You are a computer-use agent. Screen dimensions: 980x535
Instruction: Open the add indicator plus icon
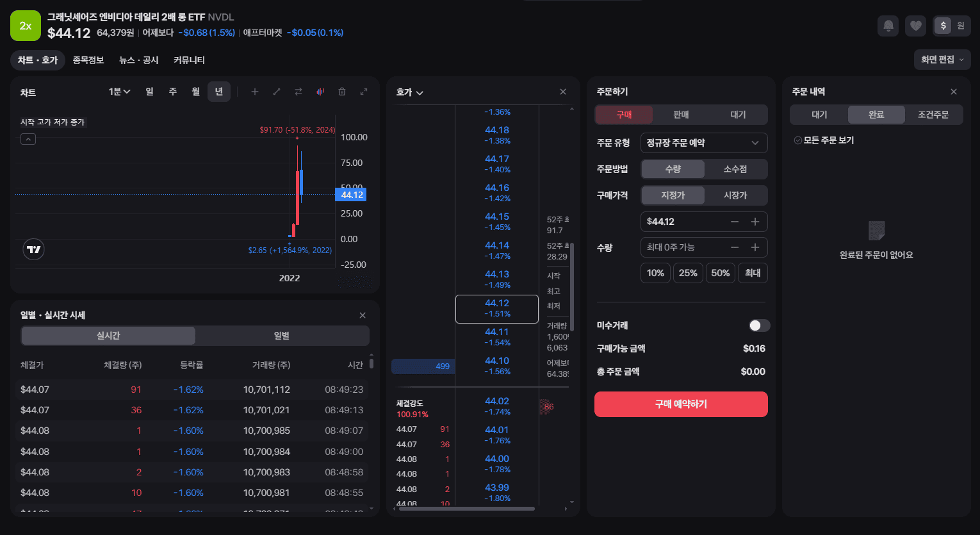[x=254, y=92]
